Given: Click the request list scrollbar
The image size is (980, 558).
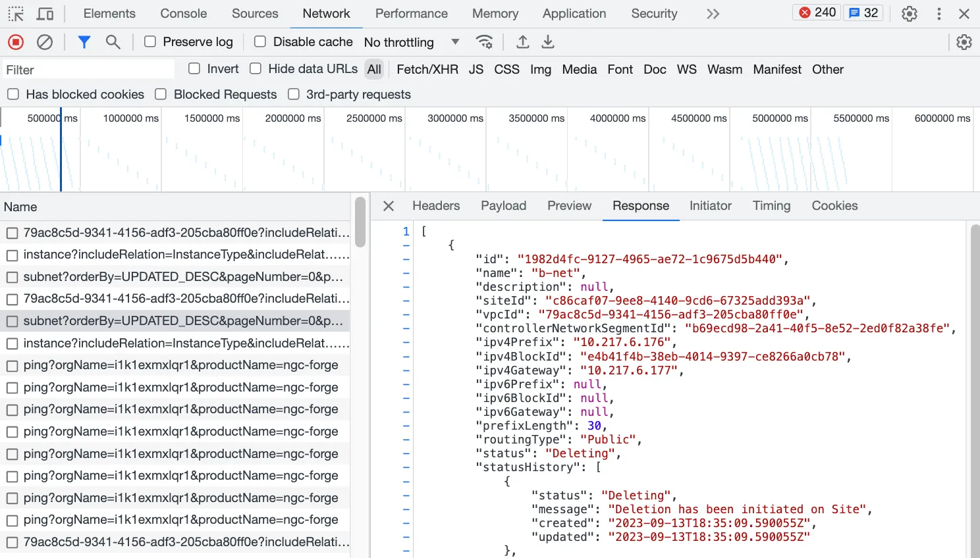Looking at the screenshot, I should click(x=360, y=222).
